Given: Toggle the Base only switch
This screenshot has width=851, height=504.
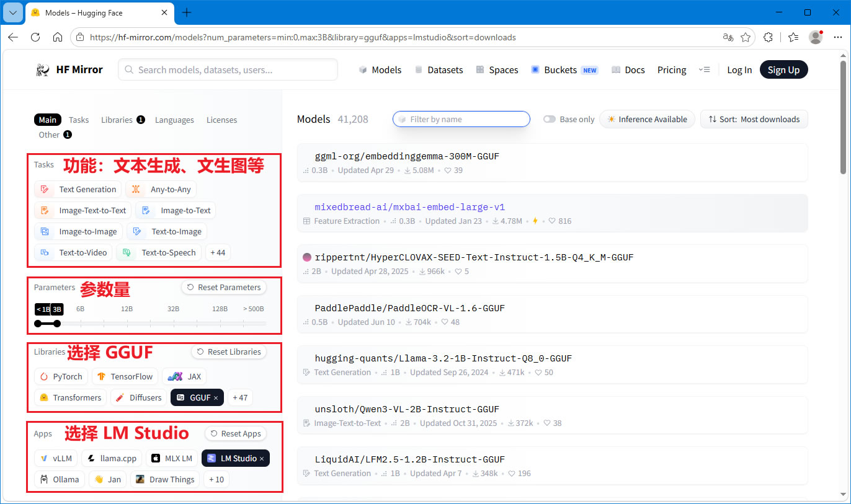Looking at the screenshot, I should click(x=550, y=120).
